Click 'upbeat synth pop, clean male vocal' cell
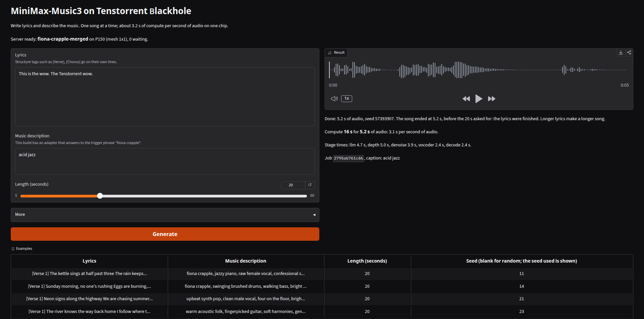 pyautogui.click(x=246, y=299)
